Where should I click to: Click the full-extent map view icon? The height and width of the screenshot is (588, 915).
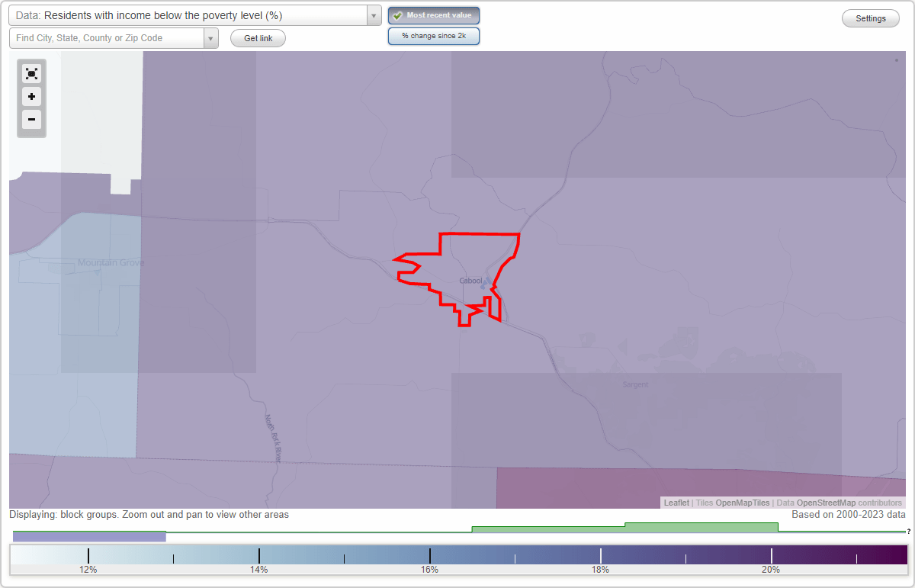pyautogui.click(x=31, y=73)
